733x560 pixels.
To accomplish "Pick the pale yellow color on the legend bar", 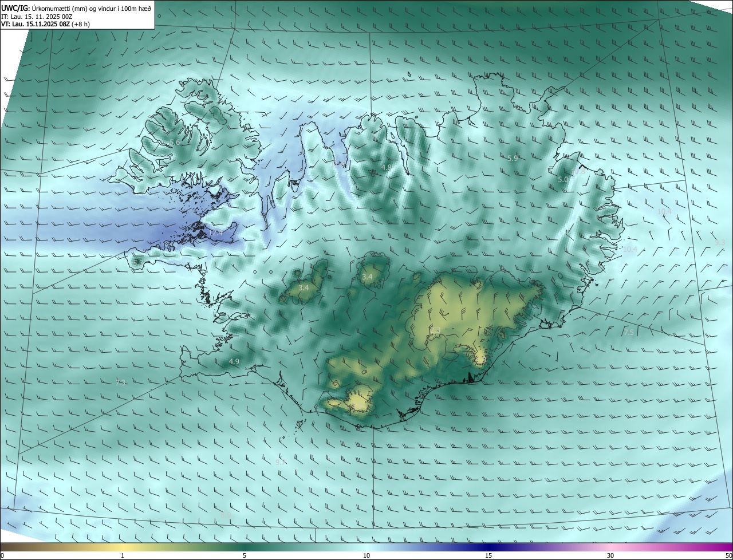I will point(123,547).
